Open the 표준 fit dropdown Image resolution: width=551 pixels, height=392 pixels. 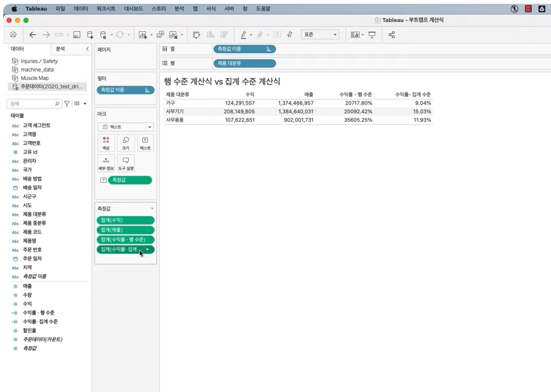pos(320,34)
